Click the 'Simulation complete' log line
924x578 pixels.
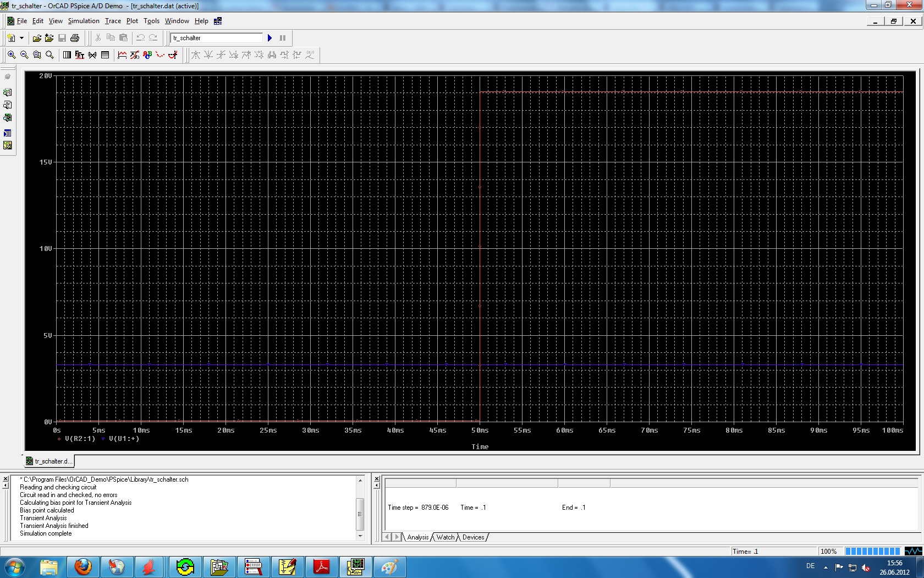46,533
